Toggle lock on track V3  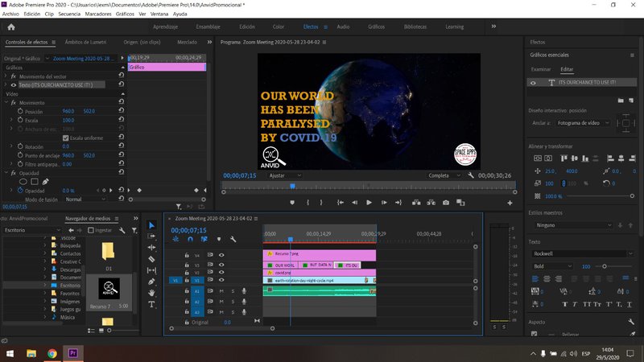pyautogui.click(x=187, y=265)
